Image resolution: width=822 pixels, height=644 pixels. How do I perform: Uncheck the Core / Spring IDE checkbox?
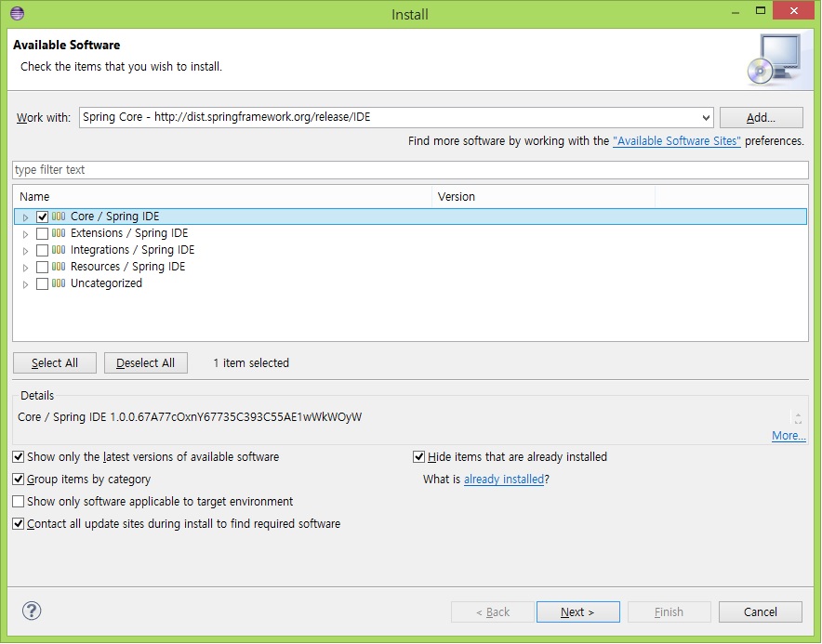tap(42, 217)
